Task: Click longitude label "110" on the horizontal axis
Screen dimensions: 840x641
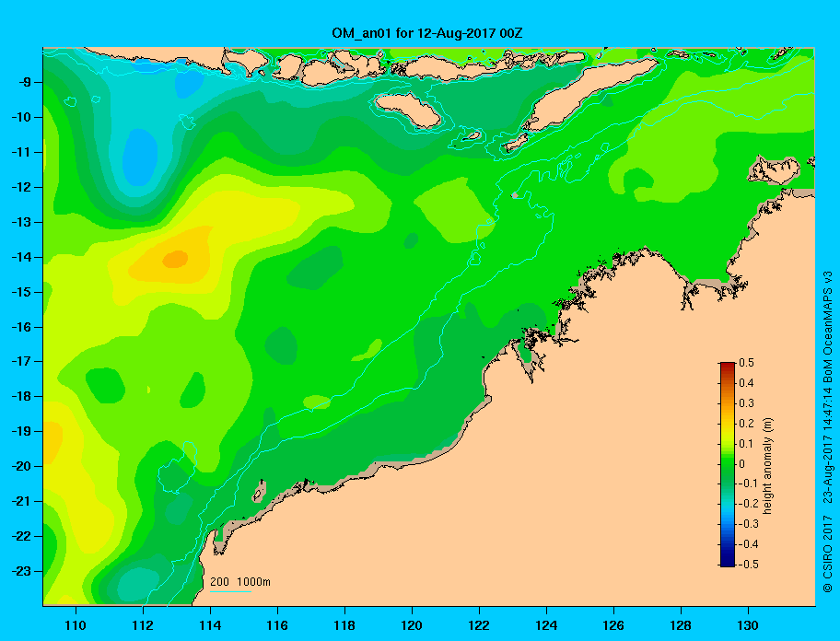Action: [76, 625]
